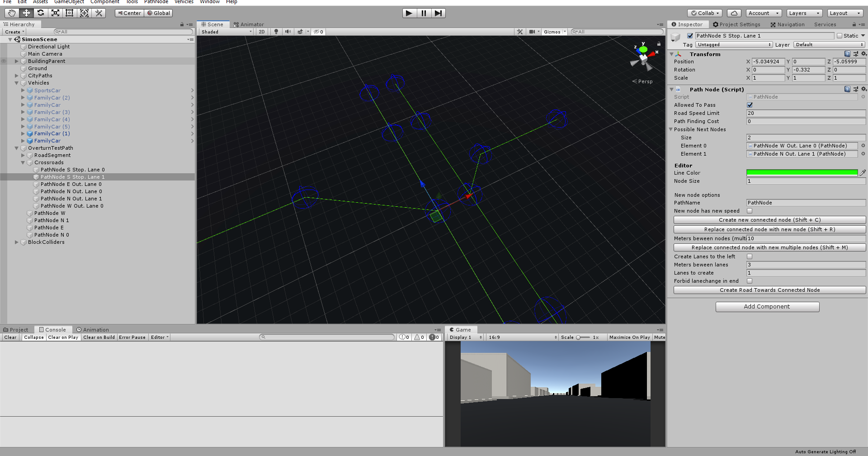The height and width of the screenshot is (456, 868).
Task: Toggle 2D scene view
Action: point(262,32)
